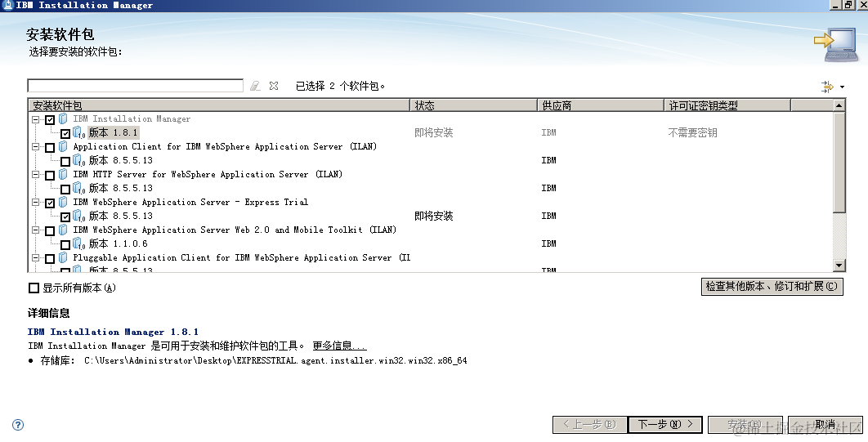Collapse the Express Trial tree node
868x442 pixels.
coord(36,203)
